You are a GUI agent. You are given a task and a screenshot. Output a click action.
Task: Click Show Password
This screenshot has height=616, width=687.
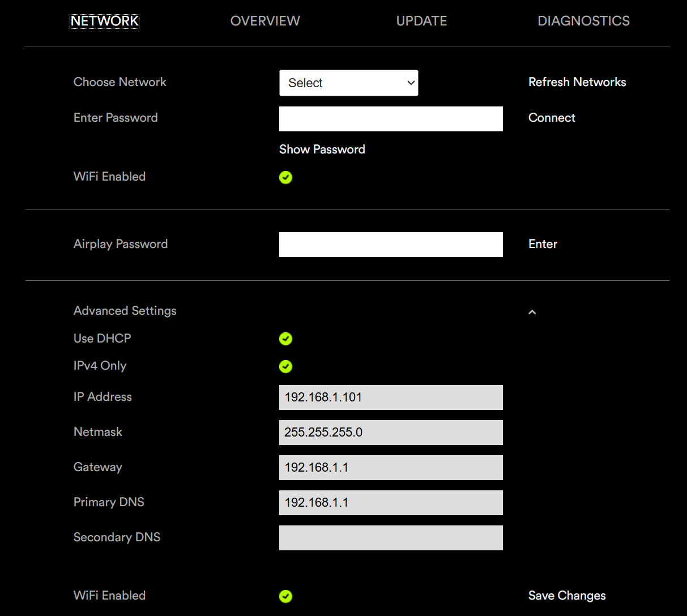click(322, 149)
